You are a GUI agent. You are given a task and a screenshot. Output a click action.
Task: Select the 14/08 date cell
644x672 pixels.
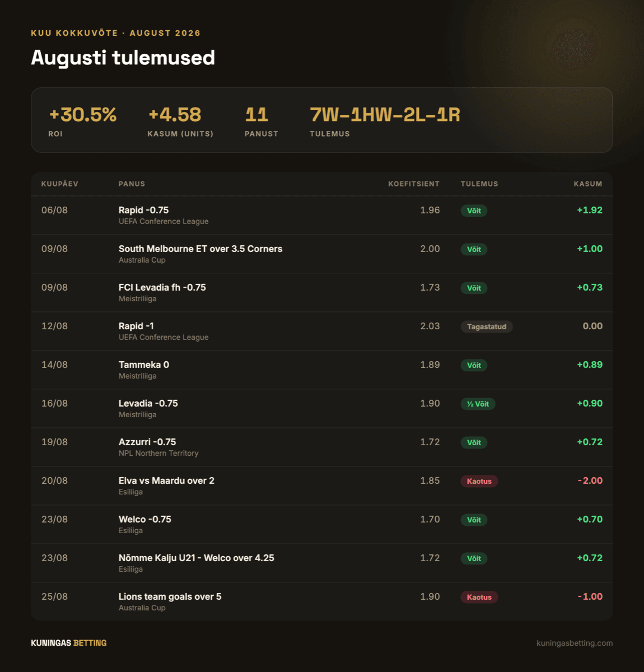pos(54,365)
